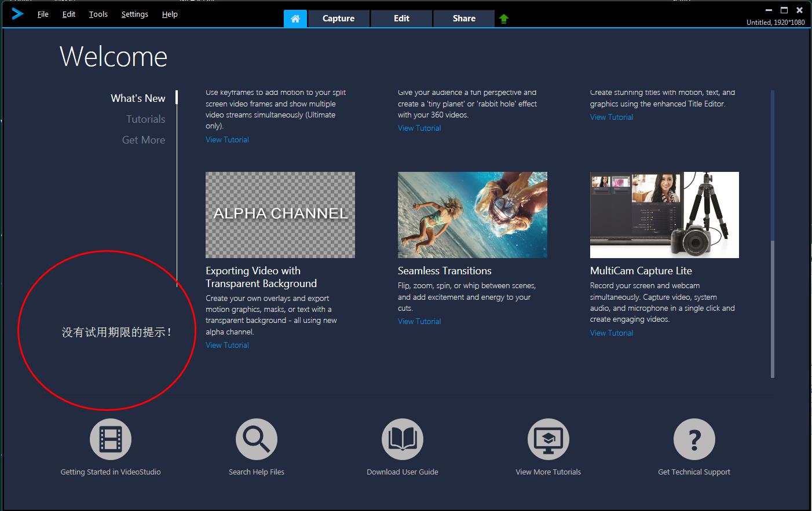The height and width of the screenshot is (511, 812).
Task: Minimize the VideoStudio window
Action: pos(769,10)
